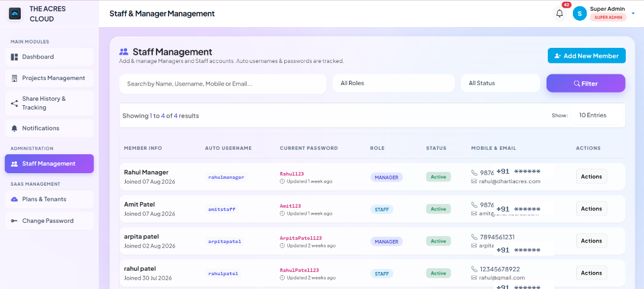
Task: Click the Share History share icon
Action: pyautogui.click(x=14, y=103)
